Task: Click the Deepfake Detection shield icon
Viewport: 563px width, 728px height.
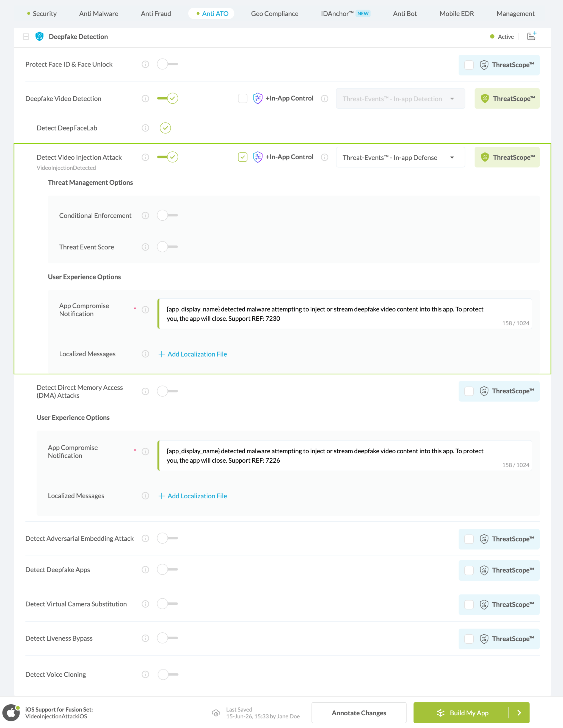Action: [39, 36]
